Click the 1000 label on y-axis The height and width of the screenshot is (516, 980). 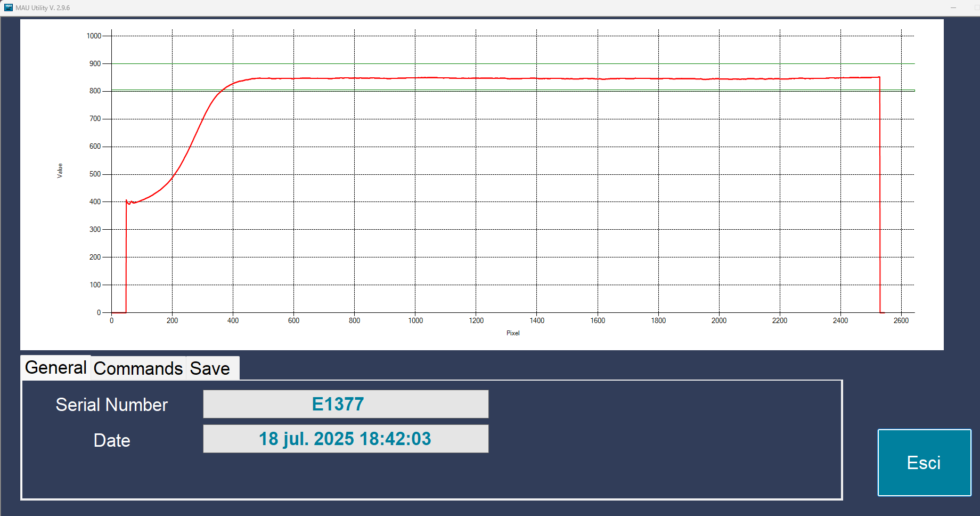(94, 36)
